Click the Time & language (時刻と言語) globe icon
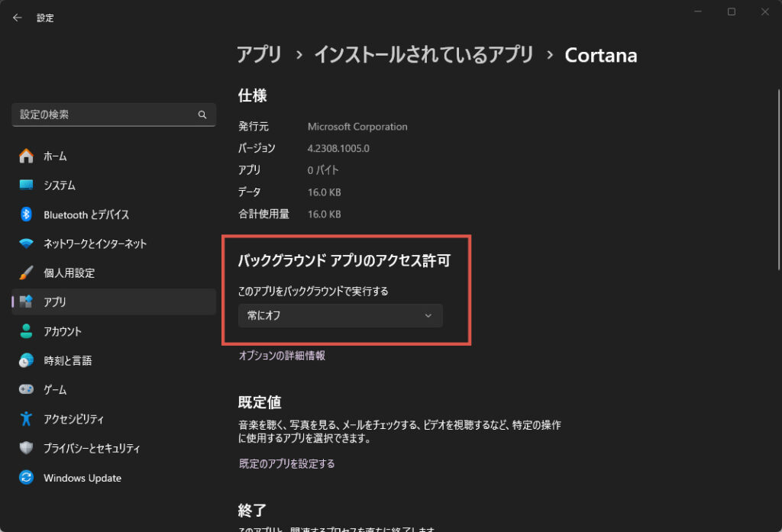This screenshot has width=782, height=532. tap(27, 360)
